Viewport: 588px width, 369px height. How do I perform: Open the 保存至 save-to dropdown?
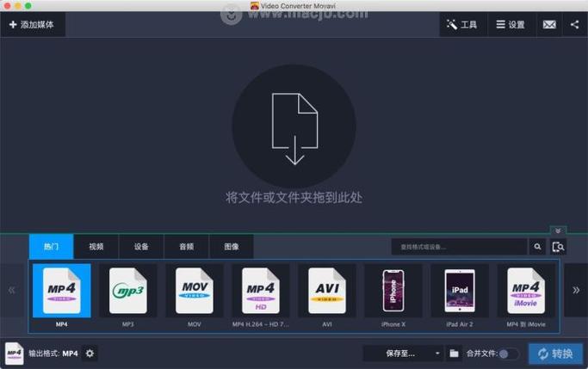(x=403, y=354)
